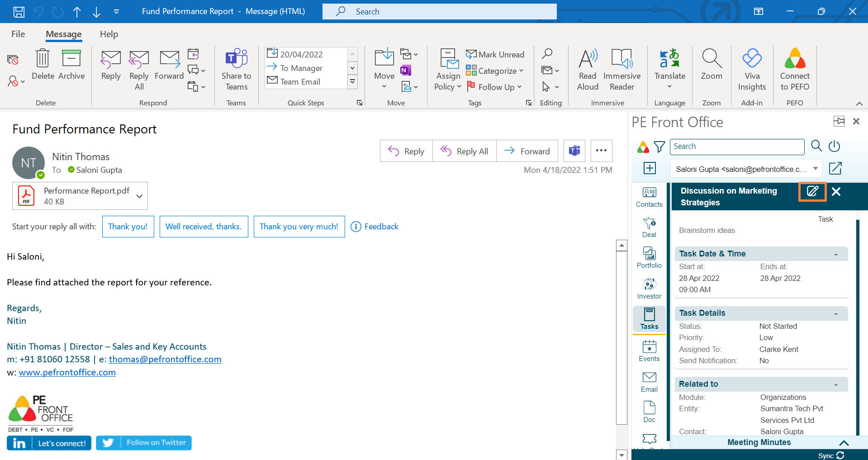Expand the Meeting Minutes panel
Viewport: 868px width, 460px height.
click(x=844, y=443)
